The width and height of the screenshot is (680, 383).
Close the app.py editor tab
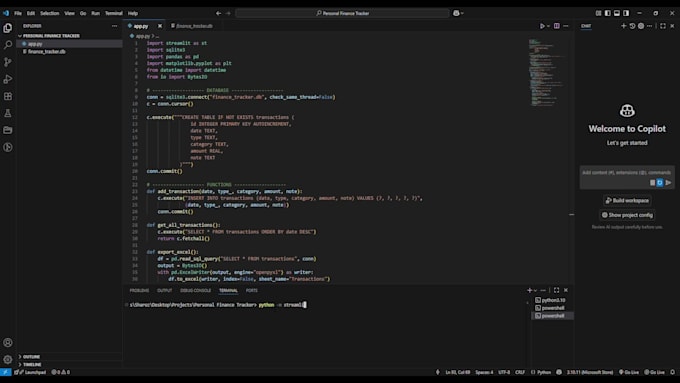tap(160, 26)
